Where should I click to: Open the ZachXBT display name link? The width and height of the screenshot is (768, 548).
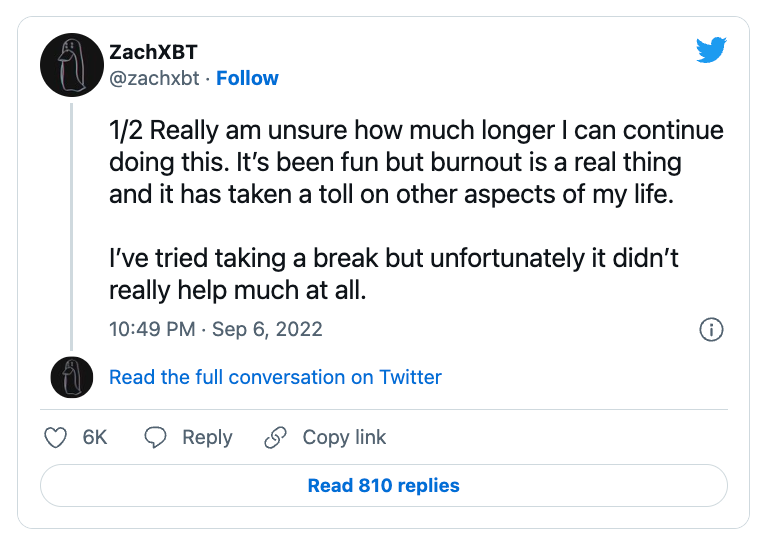tap(153, 52)
